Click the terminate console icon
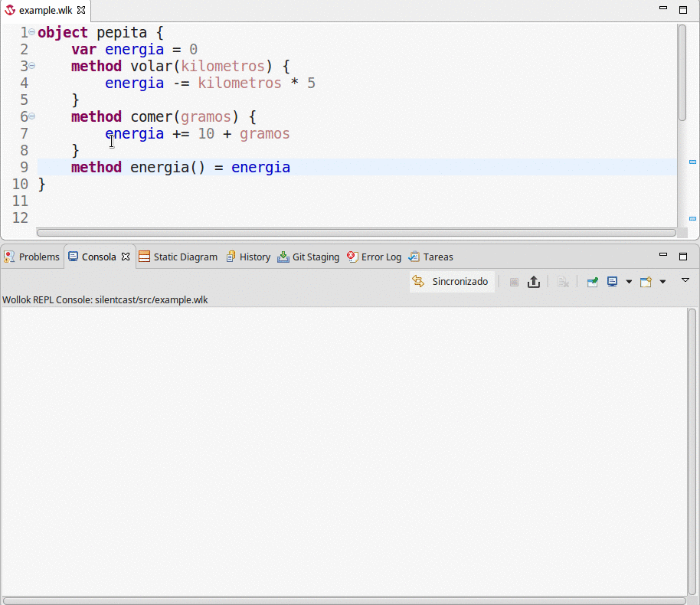Image resolution: width=700 pixels, height=605 pixels. pyautogui.click(x=514, y=282)
